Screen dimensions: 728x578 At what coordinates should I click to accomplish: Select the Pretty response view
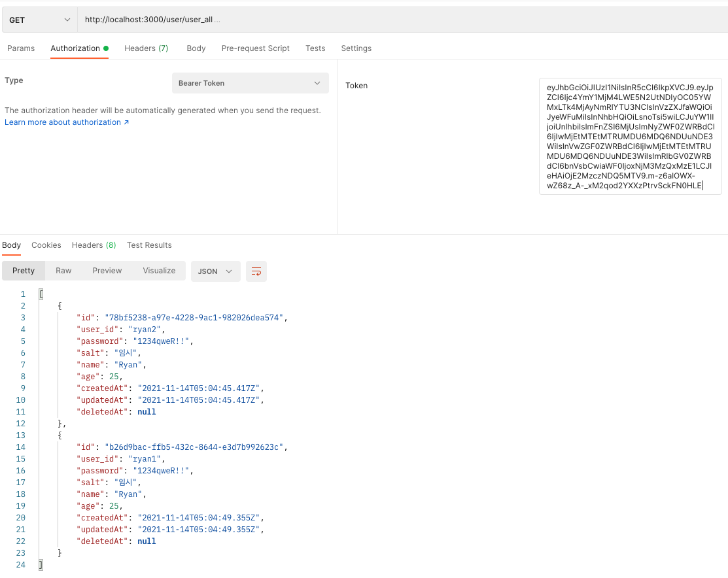point(23,270)
